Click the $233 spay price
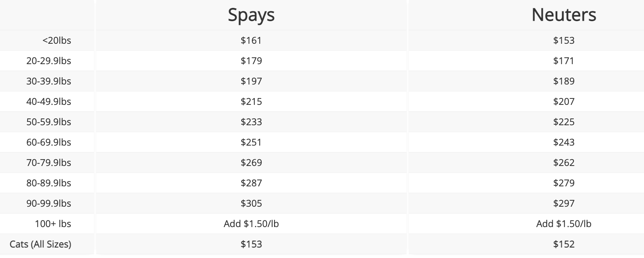 [251, 122]
